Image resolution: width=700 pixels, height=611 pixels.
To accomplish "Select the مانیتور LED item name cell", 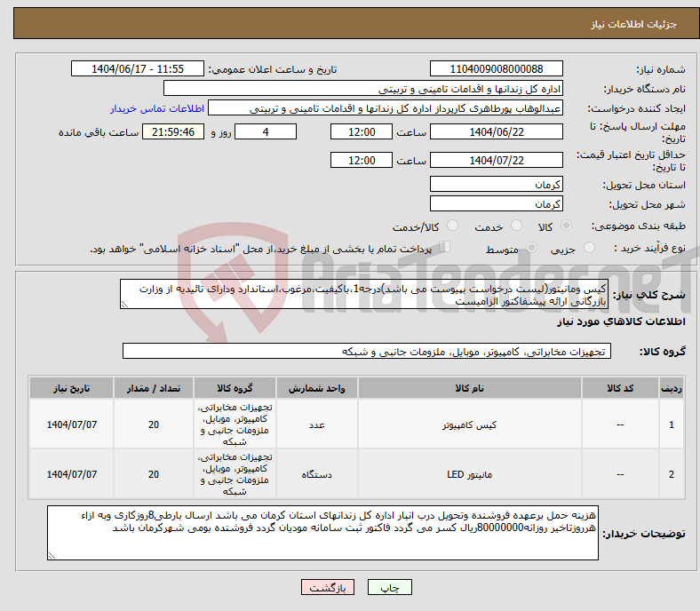I will [470, 474].
